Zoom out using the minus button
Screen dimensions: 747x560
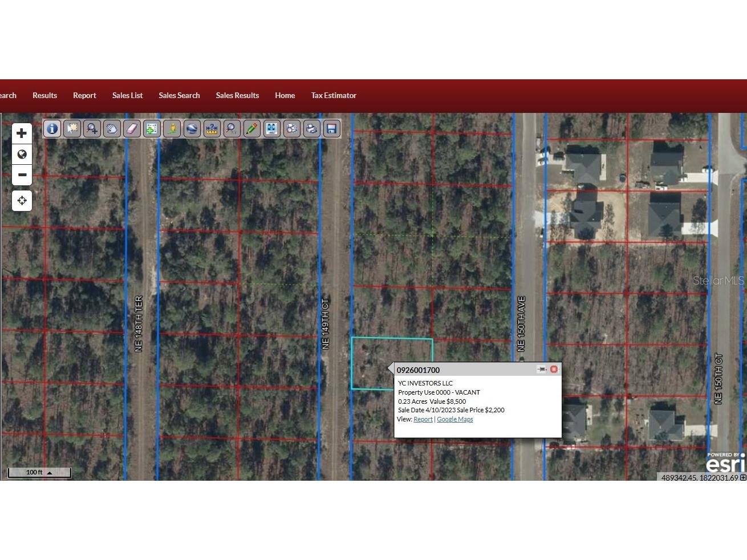(22, 175)
